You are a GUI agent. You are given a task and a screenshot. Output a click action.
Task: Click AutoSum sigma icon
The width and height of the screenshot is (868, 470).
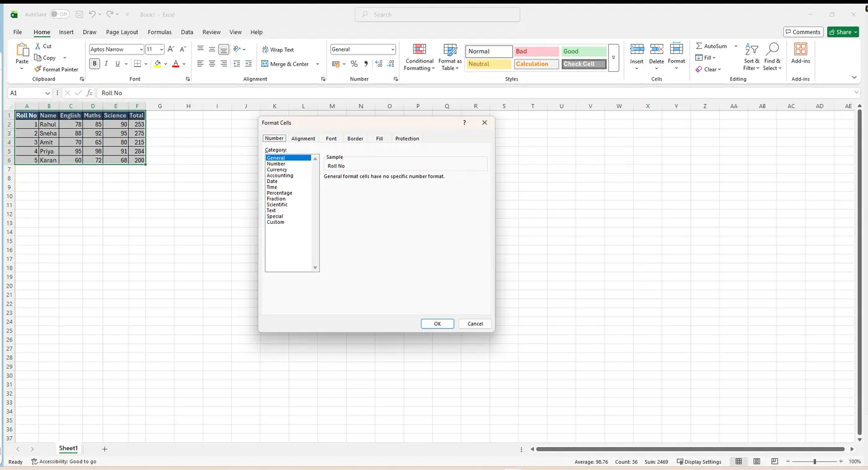699,46
